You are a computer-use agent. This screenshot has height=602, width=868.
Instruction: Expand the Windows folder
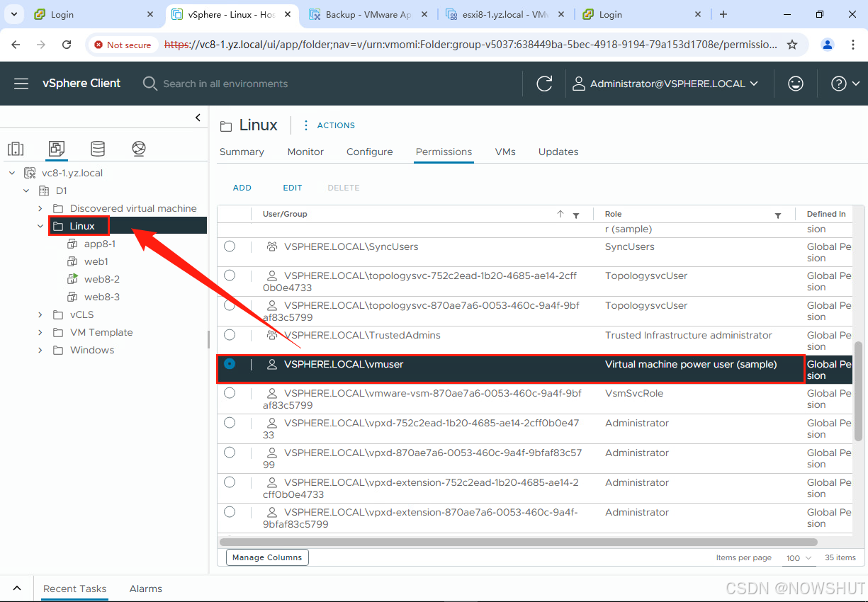[x=40, y=350]
